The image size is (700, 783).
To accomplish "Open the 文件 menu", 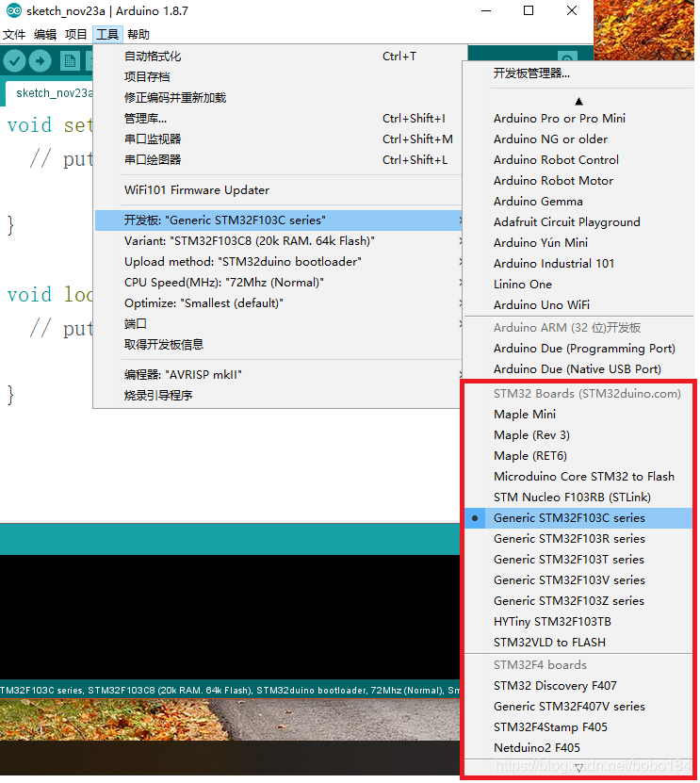I will tap(14, 35).
